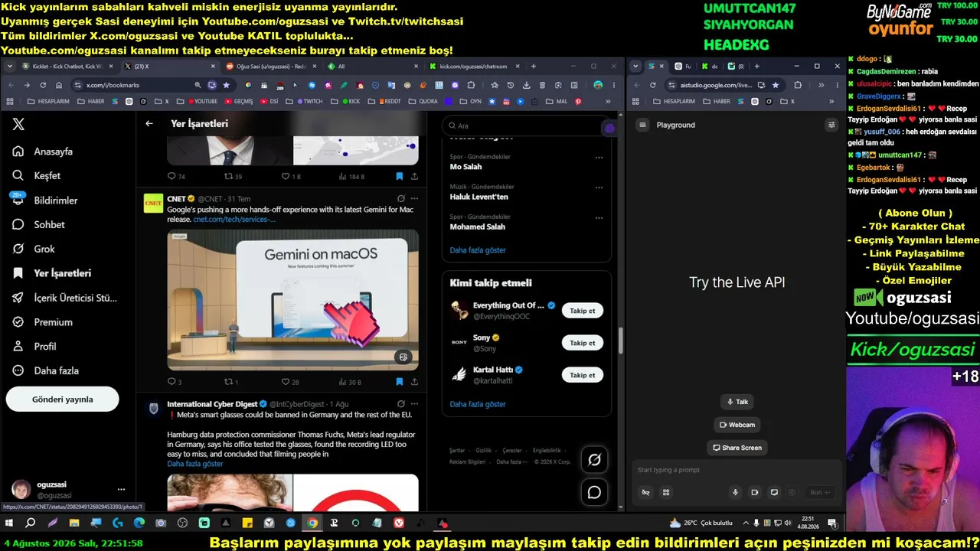Open more options on International Cyber Digest post
980x551 pixels.
pos(414,404)
